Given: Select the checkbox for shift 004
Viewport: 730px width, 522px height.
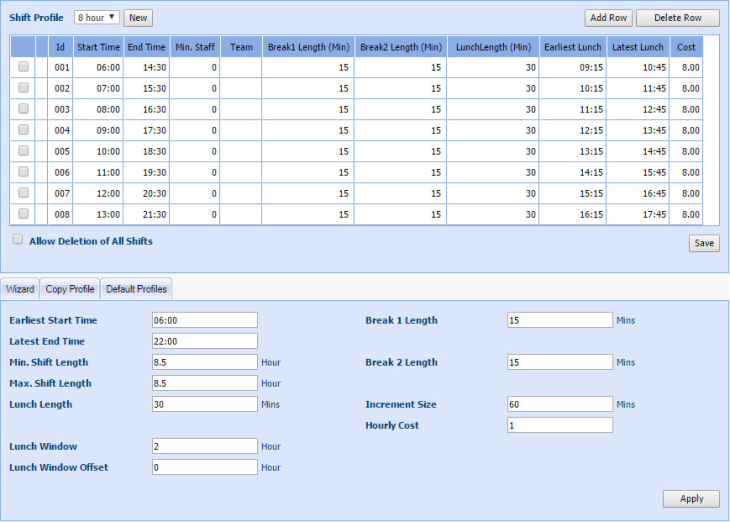Looking at the screenshot, I should point(23,130).
